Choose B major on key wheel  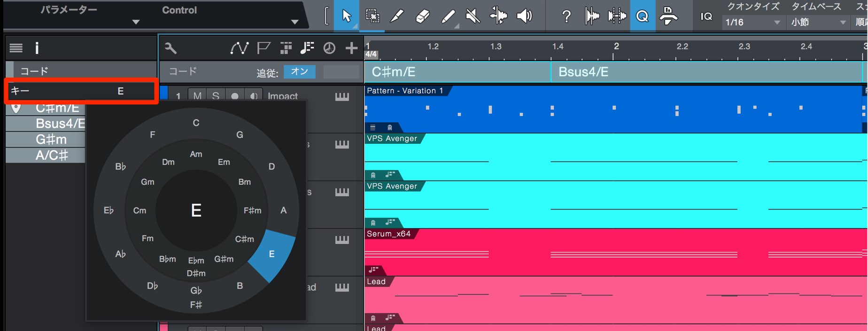[240, 285]
